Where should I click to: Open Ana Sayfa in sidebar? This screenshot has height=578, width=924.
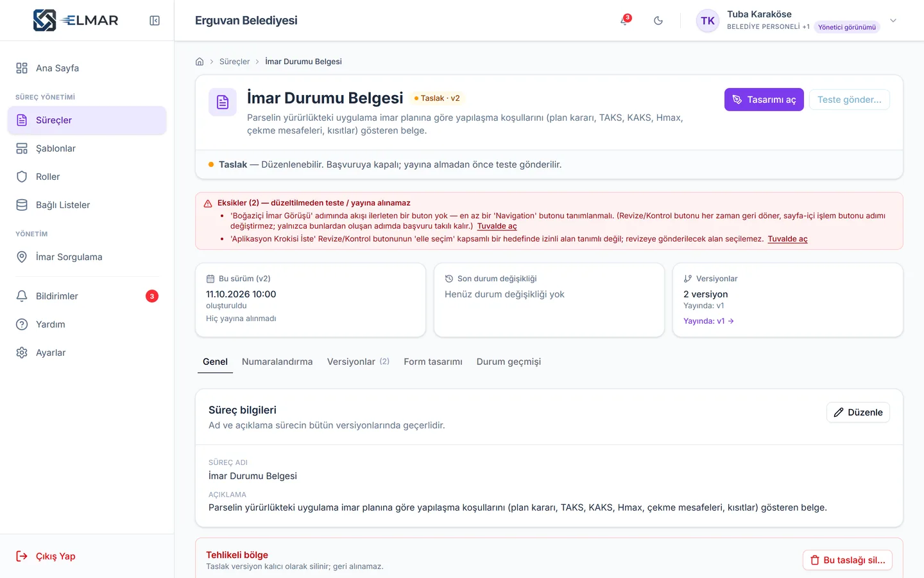(87, 68)
